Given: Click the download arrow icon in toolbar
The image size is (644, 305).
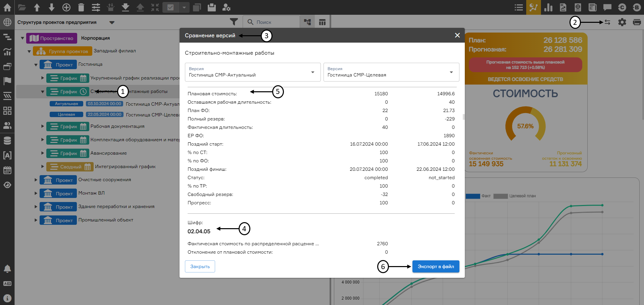Looking at the screenshot, I should pos(126,7).
